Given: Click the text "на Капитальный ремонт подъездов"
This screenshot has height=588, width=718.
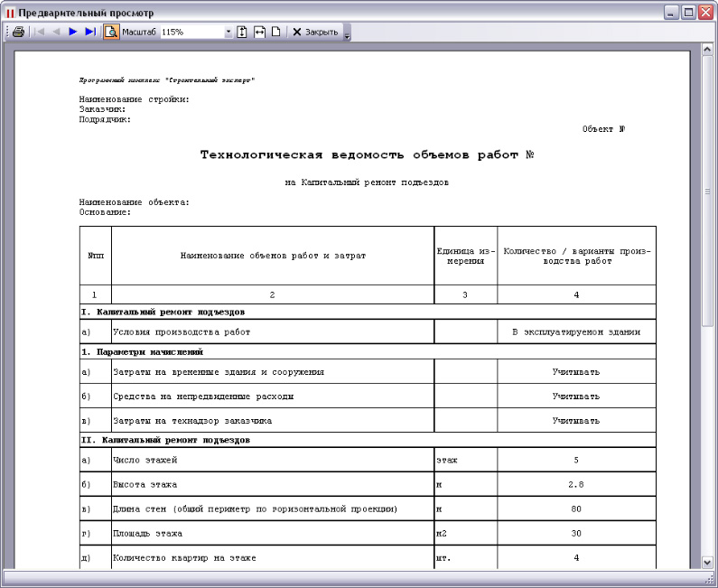Looking at the screenshot, I should (x=367, y=182).
